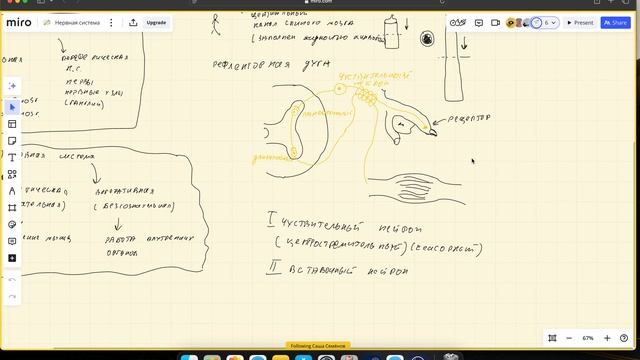Click the yellow Following banner
Viewport: 640px width, 360px height.
coord(318,346)
